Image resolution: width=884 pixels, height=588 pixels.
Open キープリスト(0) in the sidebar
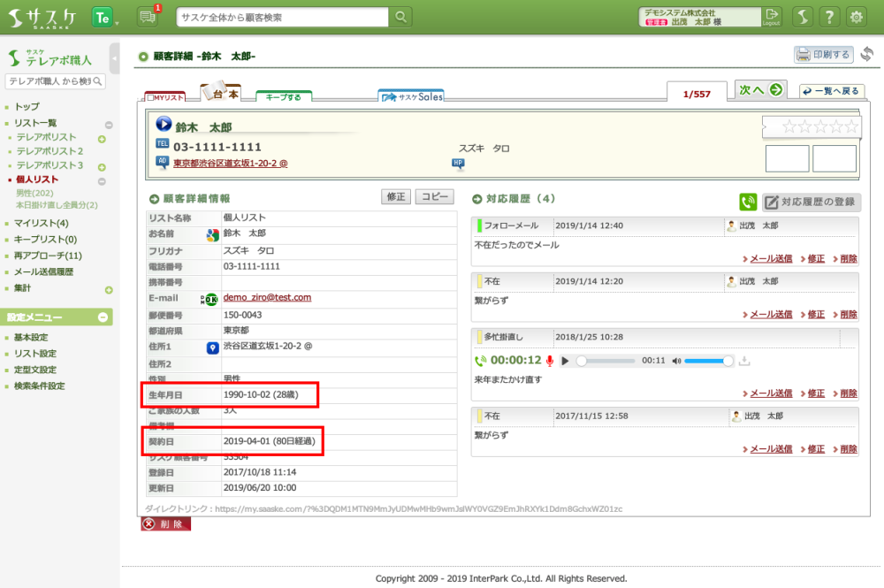coord(45,240)
